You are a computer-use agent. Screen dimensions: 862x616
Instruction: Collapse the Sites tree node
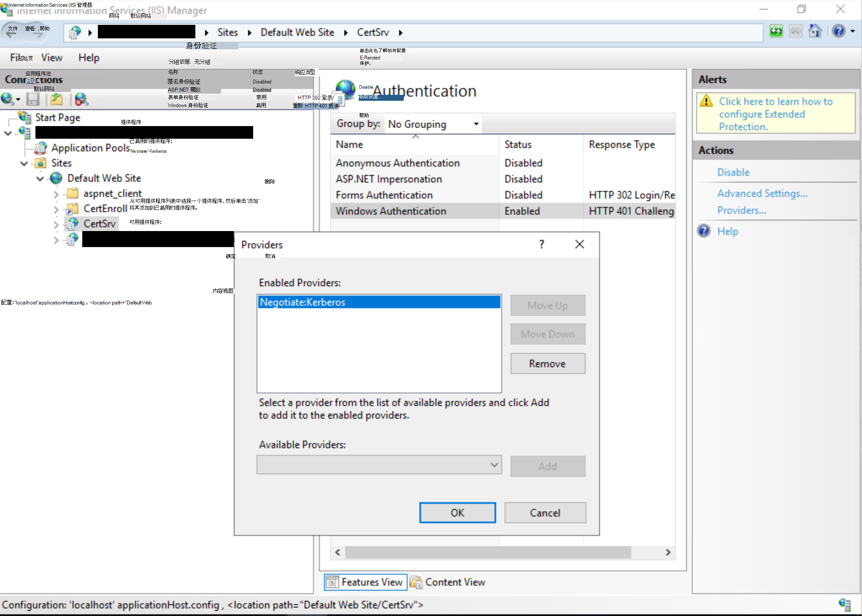tap(24, 164)
